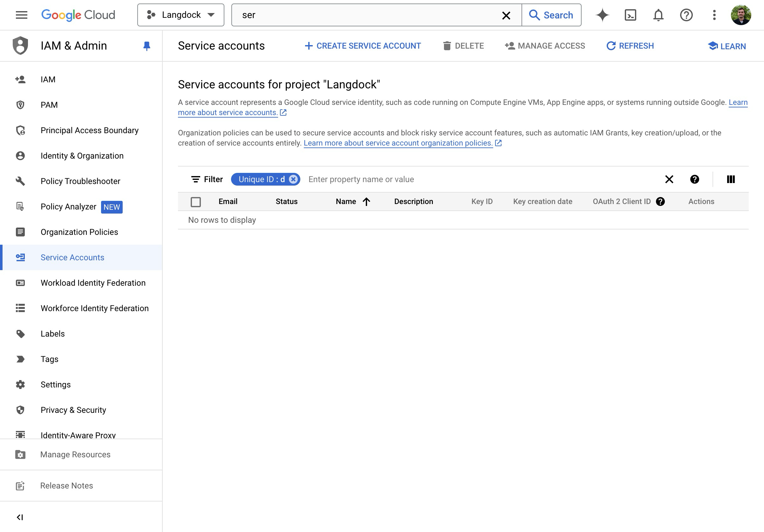Open column display options
The width and height of the screenshot is (764, 532).
click(731, 179)
